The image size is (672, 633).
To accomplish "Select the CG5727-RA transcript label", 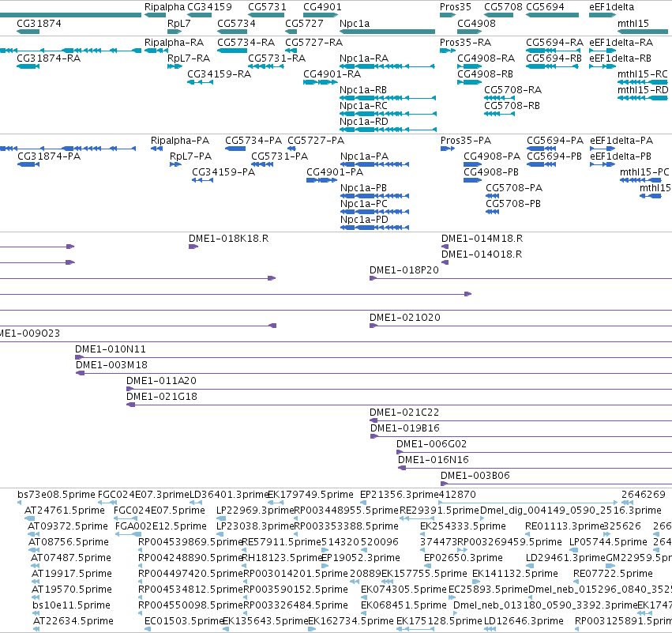I will click(x=313, y=43).
